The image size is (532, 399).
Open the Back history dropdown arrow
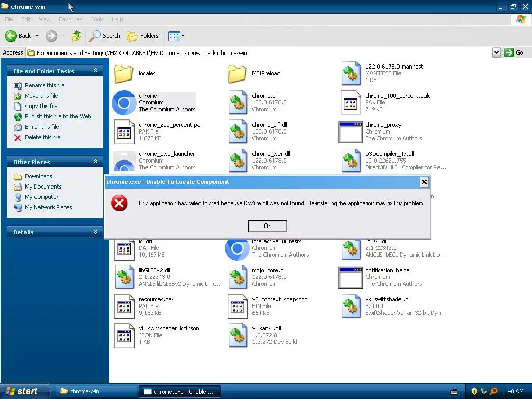[x=37, y=36]
